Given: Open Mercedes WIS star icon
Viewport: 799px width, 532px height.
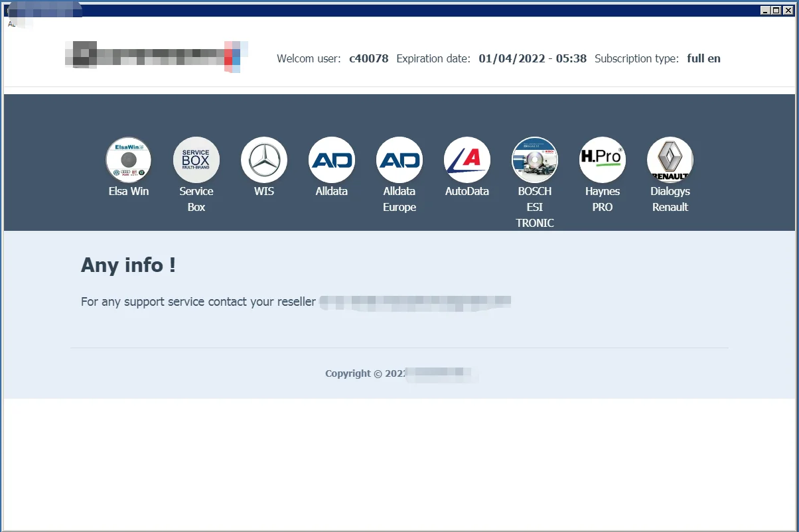Looking at the screenshot, I should click(264, 160).
